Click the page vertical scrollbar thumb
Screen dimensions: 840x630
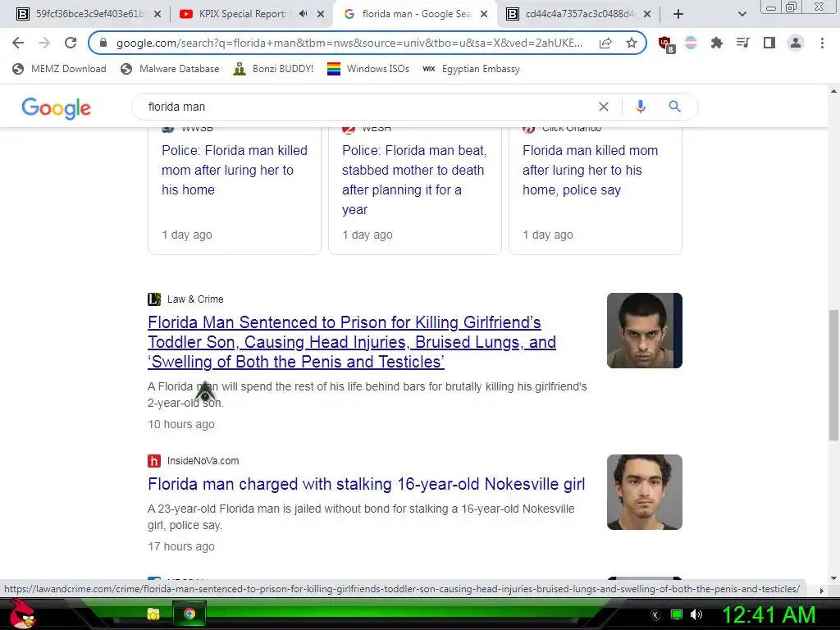(834, 375)
